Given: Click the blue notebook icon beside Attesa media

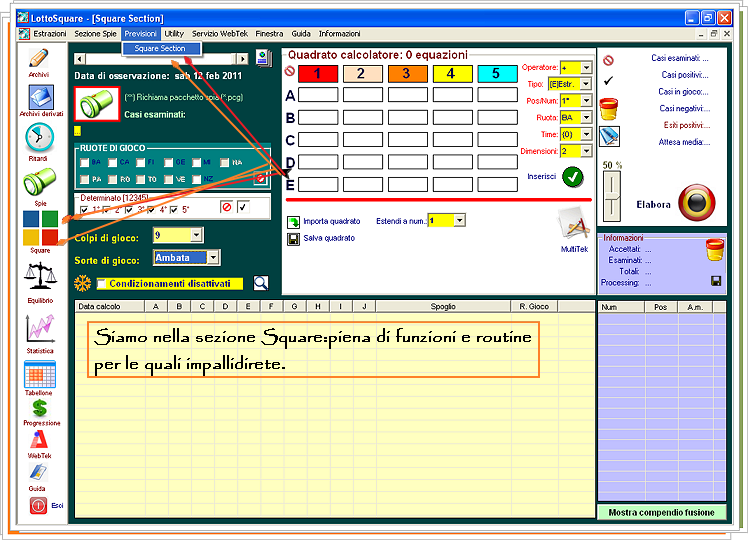Looking at the screenshot, I should (x=609, y=136).
